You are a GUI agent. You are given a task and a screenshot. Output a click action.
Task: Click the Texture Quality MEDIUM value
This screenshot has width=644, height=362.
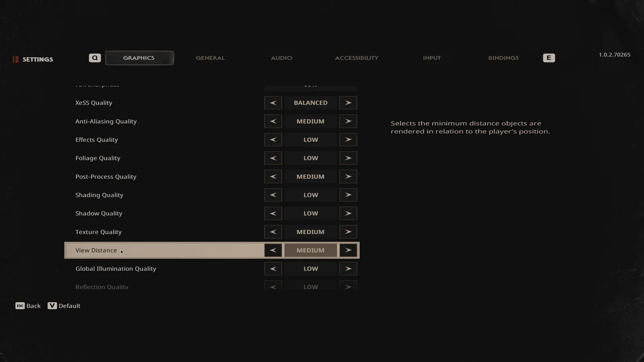(x=310, y=232)
